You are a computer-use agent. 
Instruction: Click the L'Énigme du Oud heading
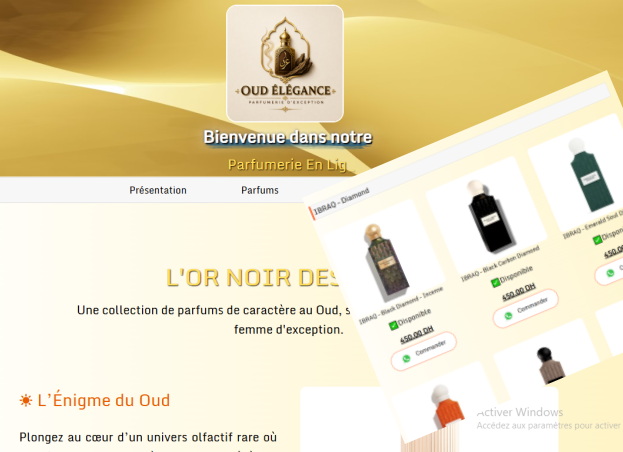coord(104,400)
